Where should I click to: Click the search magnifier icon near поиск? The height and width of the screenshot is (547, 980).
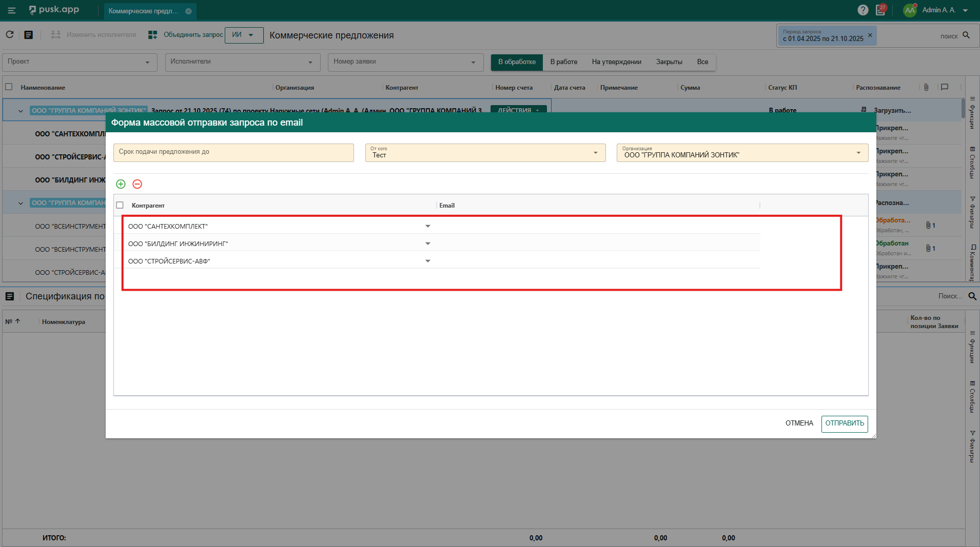966,35
